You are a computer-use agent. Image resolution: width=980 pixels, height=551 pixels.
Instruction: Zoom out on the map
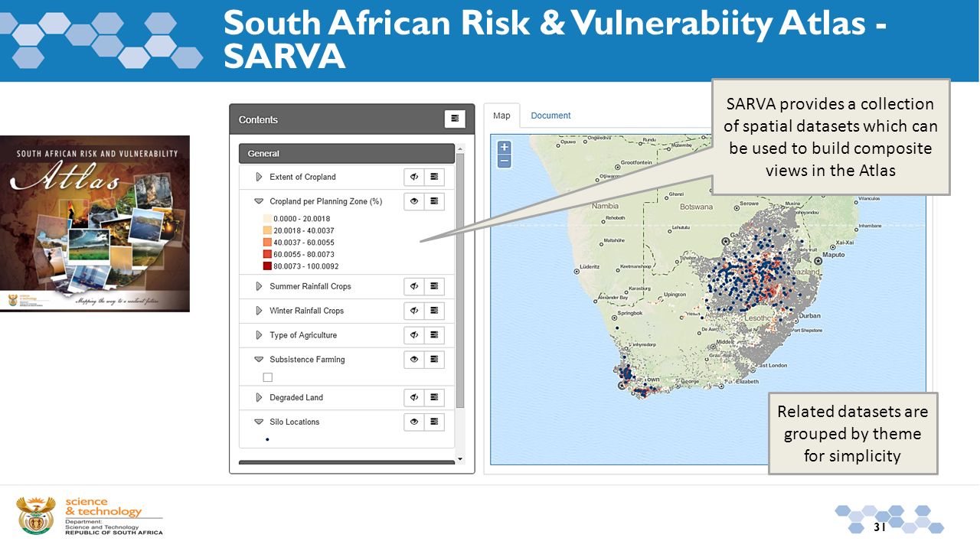coord(504,161)
